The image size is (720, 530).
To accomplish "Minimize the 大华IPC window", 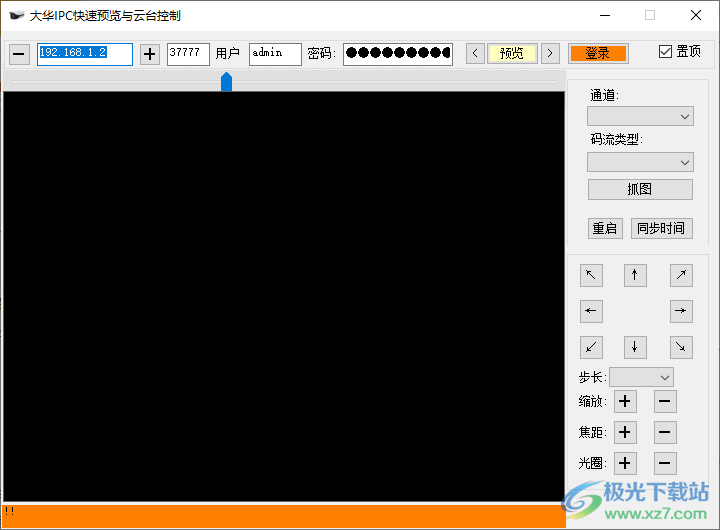I will pos(605,16).
